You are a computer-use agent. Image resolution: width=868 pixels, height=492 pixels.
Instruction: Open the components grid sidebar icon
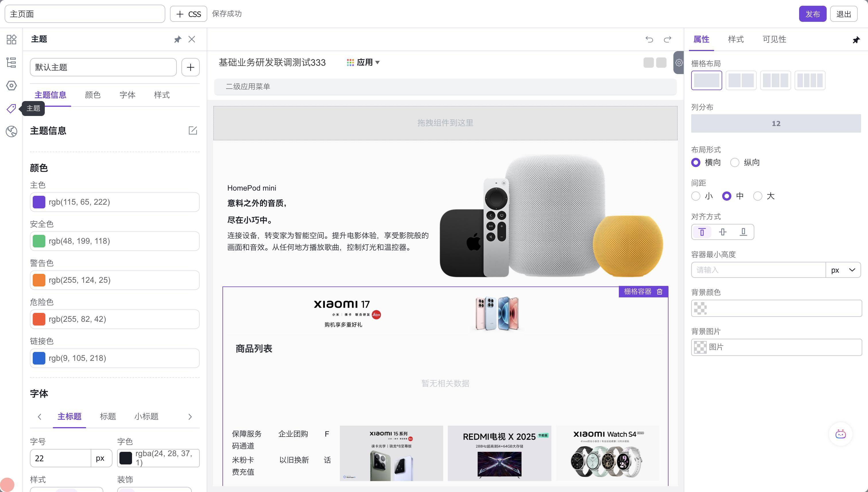point(11,39)
